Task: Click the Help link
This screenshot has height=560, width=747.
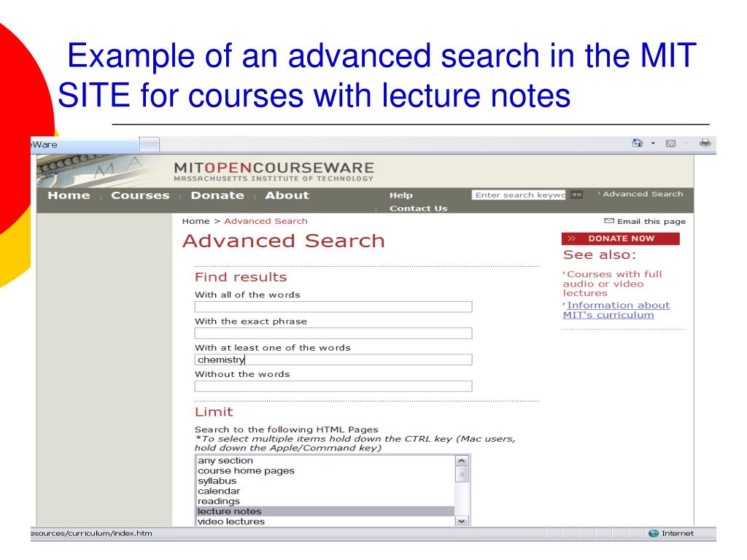Action: 401,195
